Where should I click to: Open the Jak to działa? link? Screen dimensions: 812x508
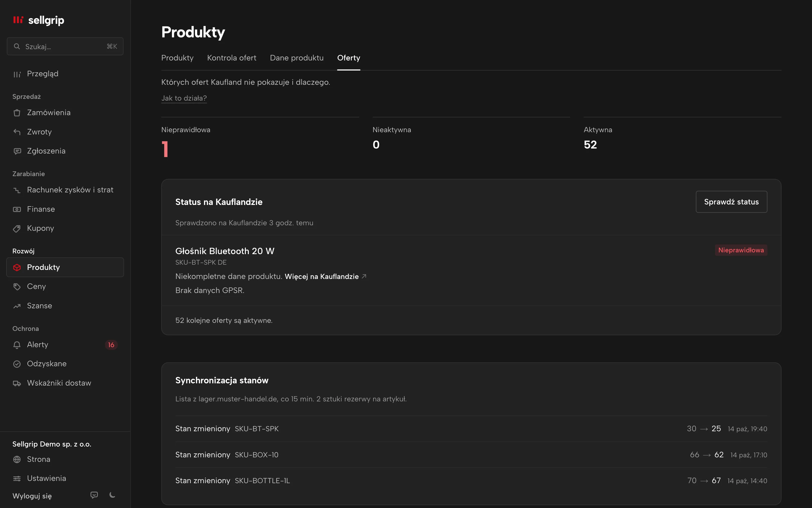point(184,98)
